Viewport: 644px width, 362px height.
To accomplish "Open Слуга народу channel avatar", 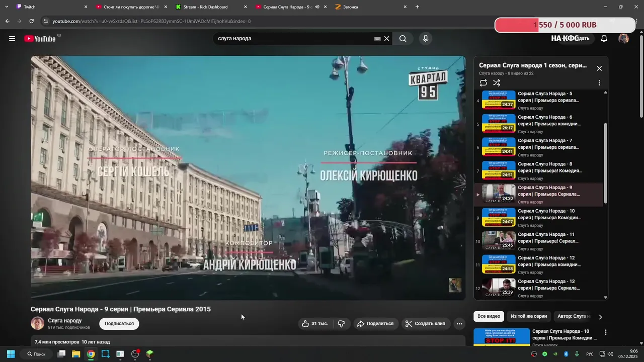I will [37, 323].
